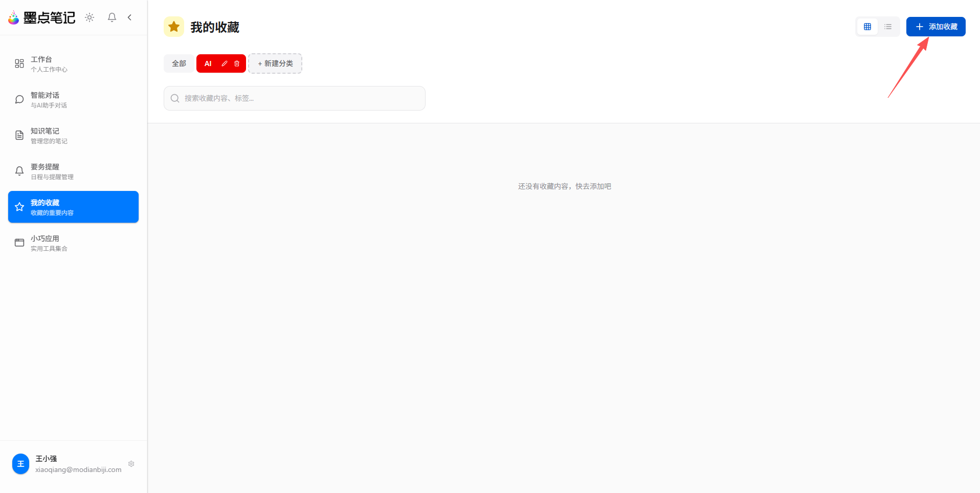Screen dimensions: 980x493
Task: Open notifications bell in sidebar header
Action: coord(112,17)
